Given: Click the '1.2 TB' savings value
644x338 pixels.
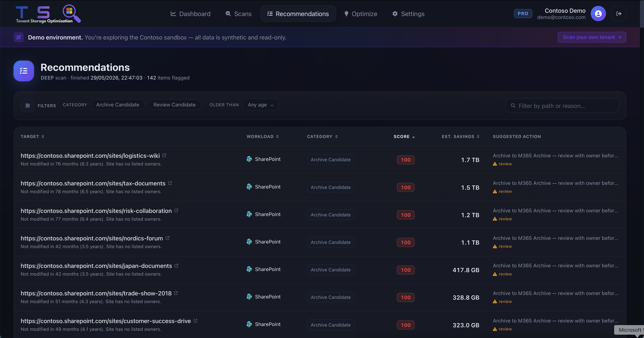Looking at the screenshot, I should (470, 215).
